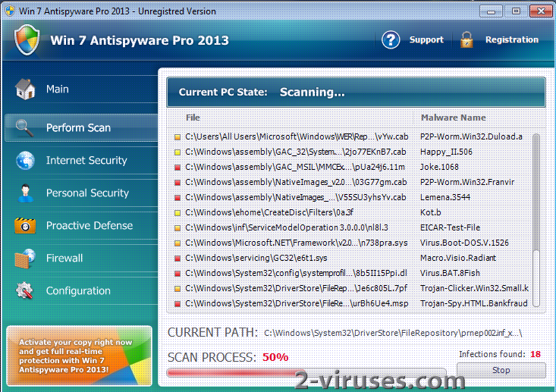The width and height of the screenshot is (556, 392).
Task: Click the Infections found count 18
Action: (536, 354)
